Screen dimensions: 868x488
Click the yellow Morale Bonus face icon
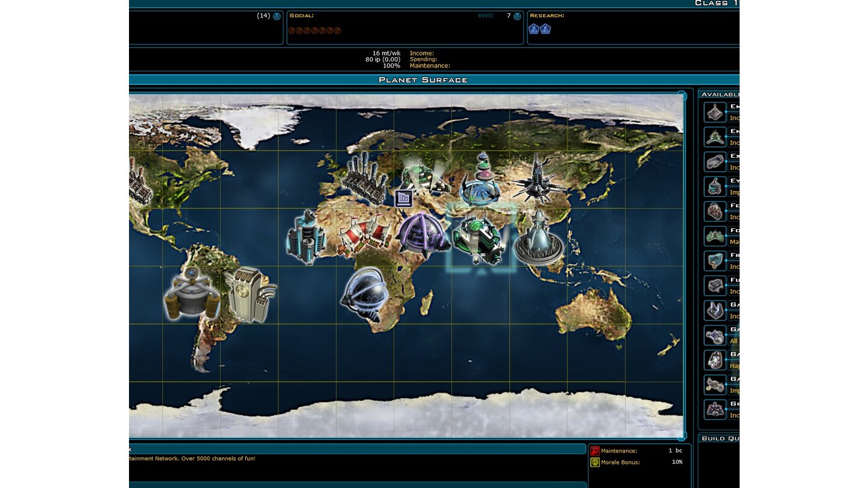pos(594,462)
